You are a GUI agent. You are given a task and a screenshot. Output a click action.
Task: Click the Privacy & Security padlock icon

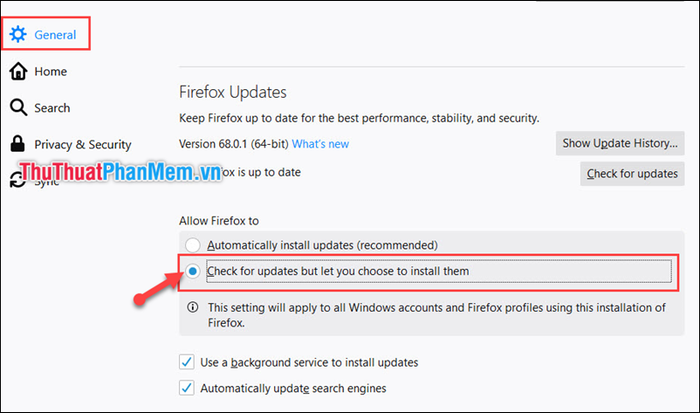click(x=17, y=144)
